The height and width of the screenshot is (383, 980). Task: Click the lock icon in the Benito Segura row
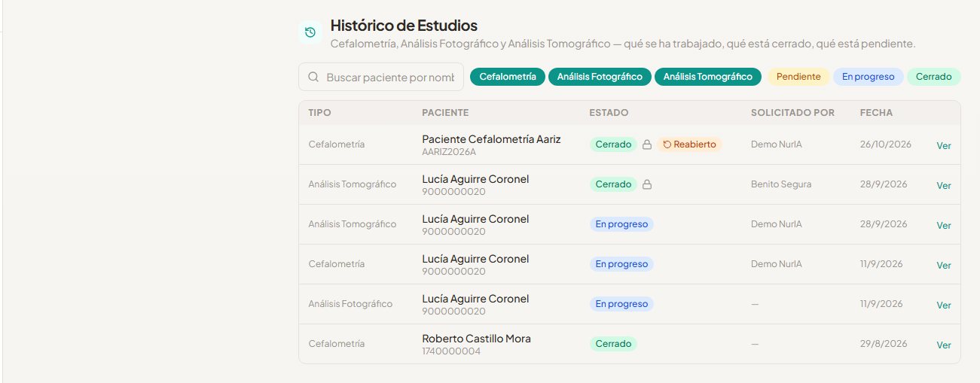(646, 184)
